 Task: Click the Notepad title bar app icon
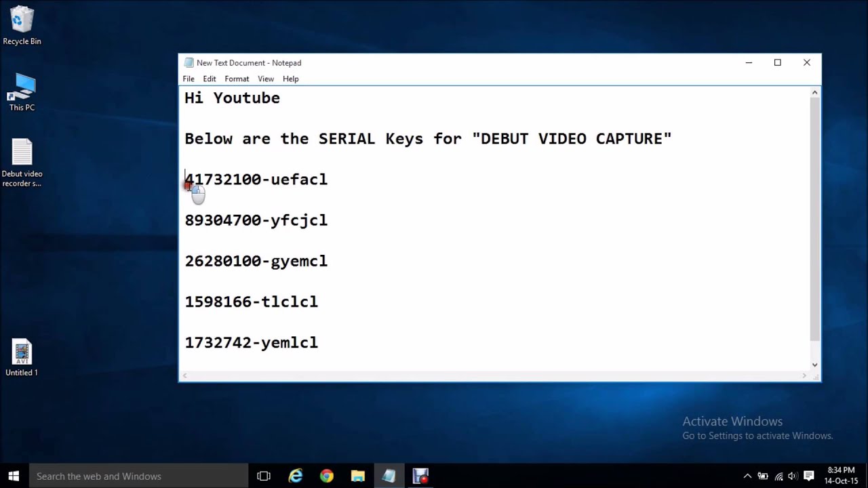189,62
